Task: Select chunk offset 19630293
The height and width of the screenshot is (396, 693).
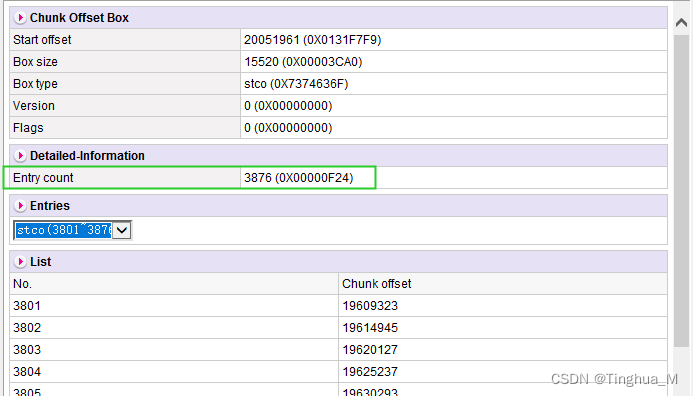Action: point(370,392)
